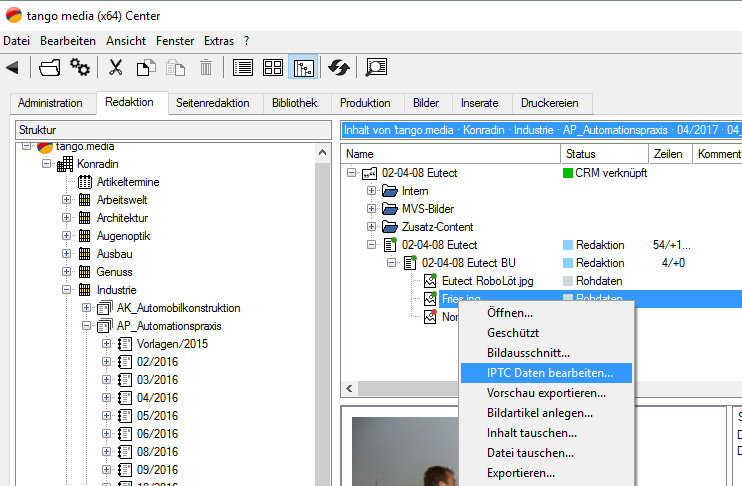This screenshot has width=742, height=486.
Task: Click the refresh arrows icon
Action: (x=339, y=67)
